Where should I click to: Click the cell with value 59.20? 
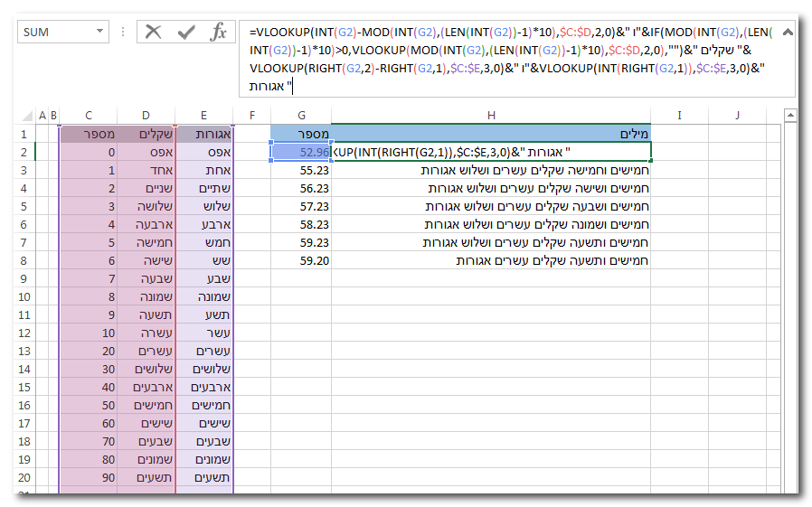(x=301, y=260)
